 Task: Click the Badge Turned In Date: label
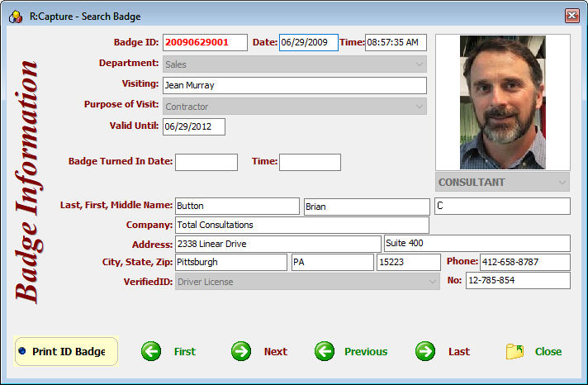(x=121, y=161)
